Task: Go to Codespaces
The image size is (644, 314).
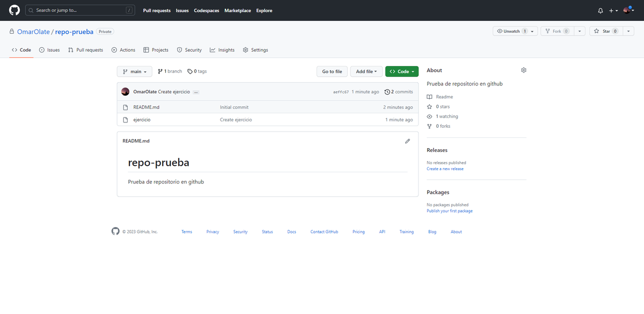Action: click(x=207, y=10)
